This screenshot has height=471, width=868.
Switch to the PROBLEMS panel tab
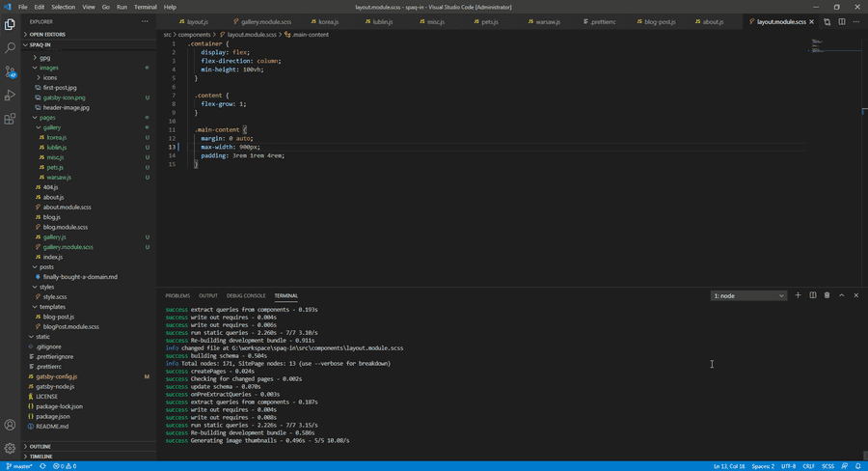click(177, 295)
